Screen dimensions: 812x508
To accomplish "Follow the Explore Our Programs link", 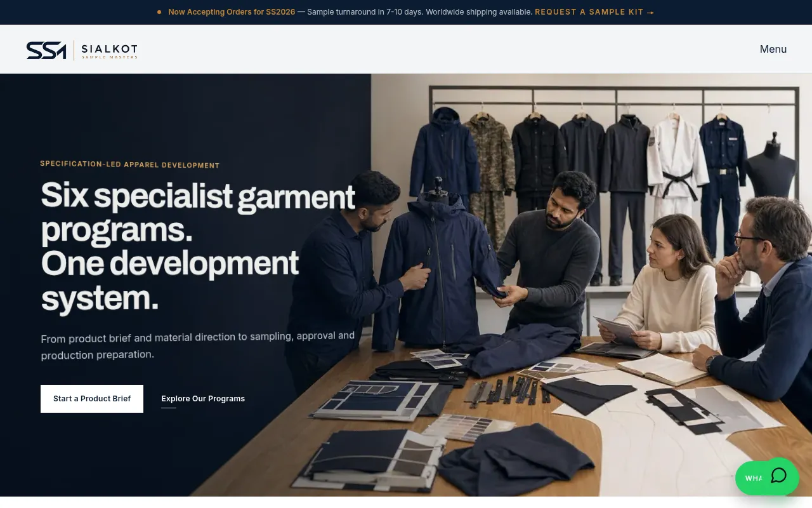I will pos(203,399).
